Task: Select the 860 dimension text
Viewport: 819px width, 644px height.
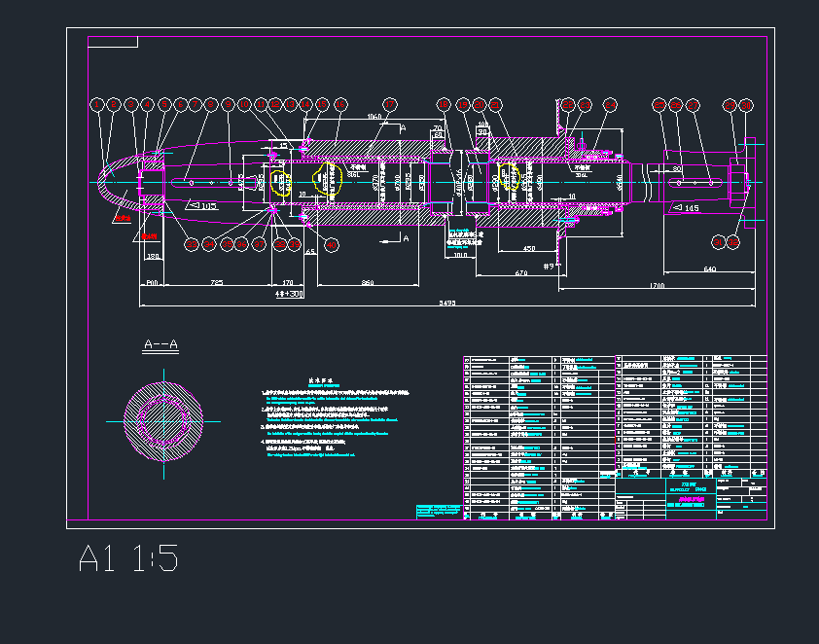Action: coord(367,281)
